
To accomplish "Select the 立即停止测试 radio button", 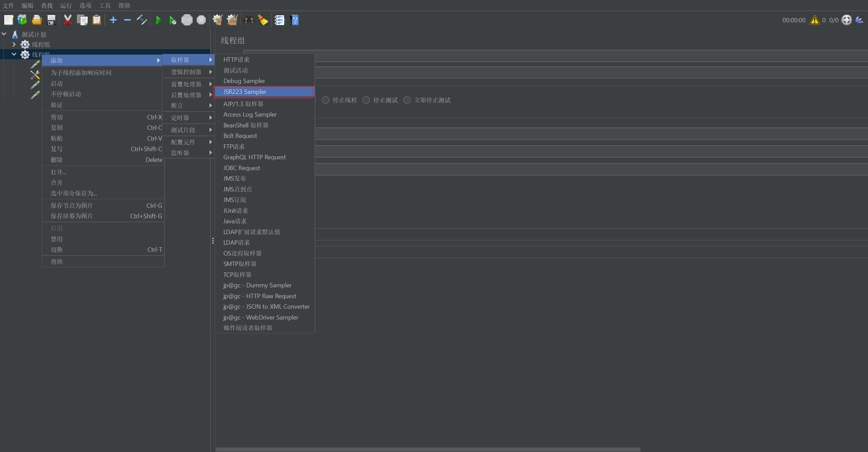I will click(x=407, y=100).
